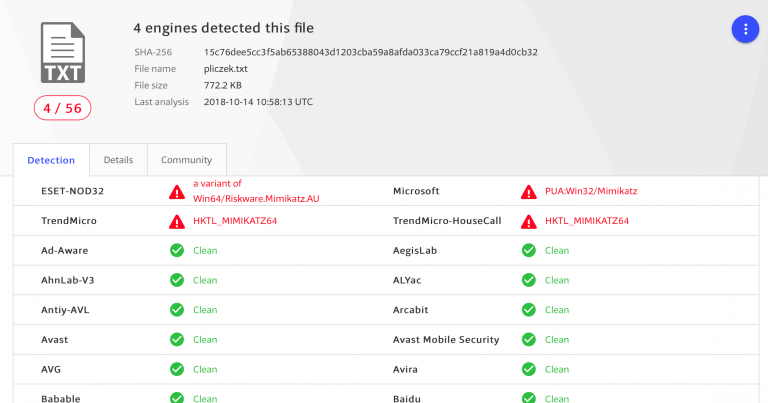The image size is (768, 403).
Task: Click the Ad-Aware engine name
Action: click(x=65, y=250)
